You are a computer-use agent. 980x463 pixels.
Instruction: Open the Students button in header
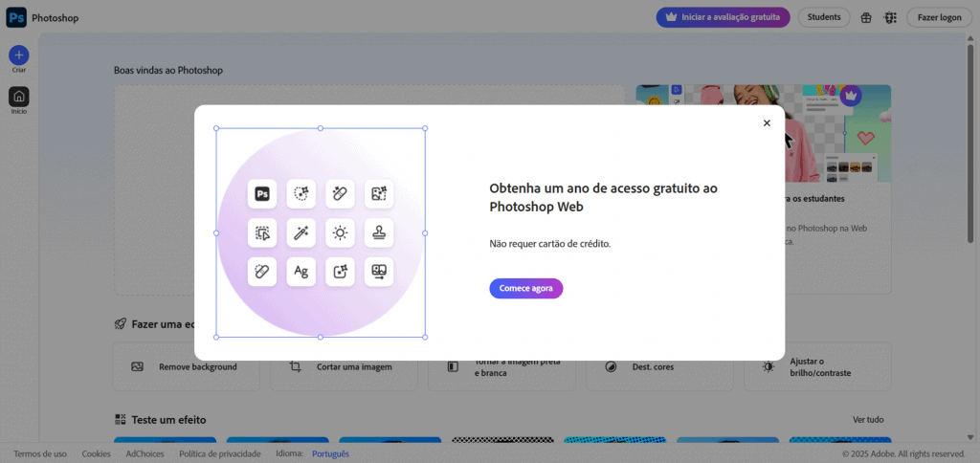(824, 17)
